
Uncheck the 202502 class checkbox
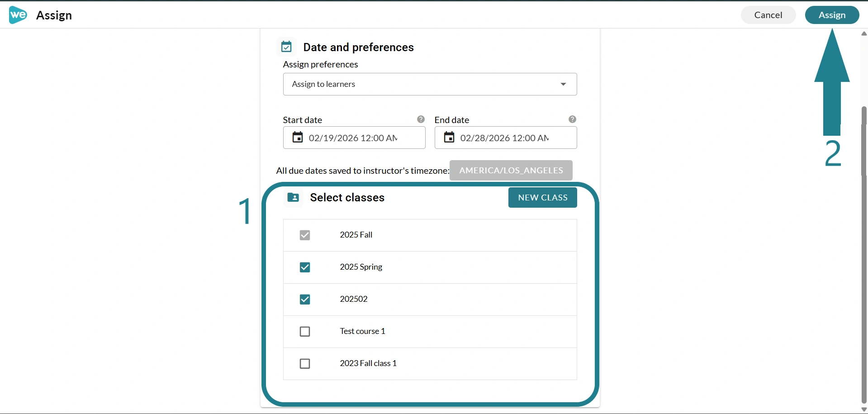(305, 300)
